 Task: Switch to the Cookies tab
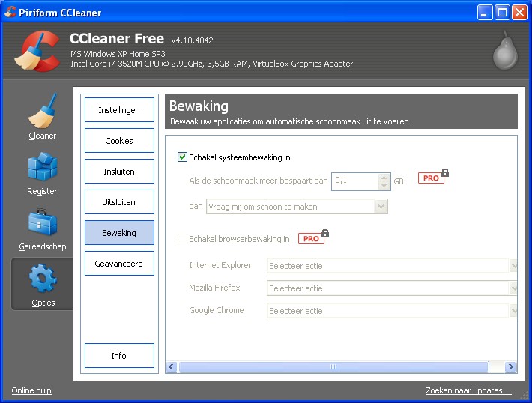pos(119,141)
